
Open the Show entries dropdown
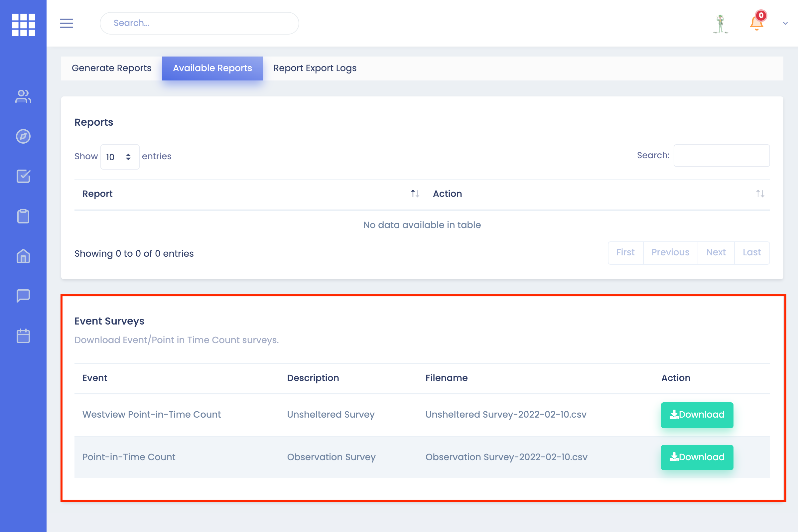119,157
